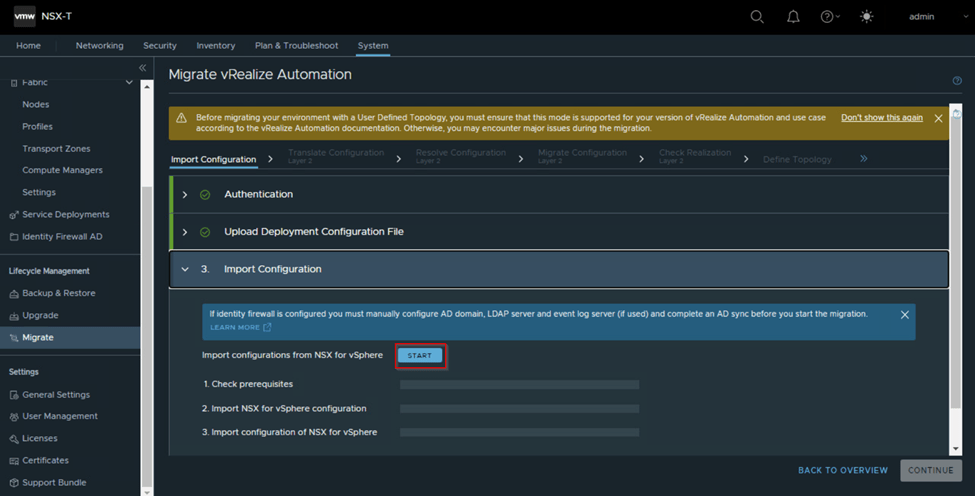The width and height of the screenshot is (975, 496).
Task: Close the yellow warning banner
Action: pyautogui.click(x=938, y=118)
